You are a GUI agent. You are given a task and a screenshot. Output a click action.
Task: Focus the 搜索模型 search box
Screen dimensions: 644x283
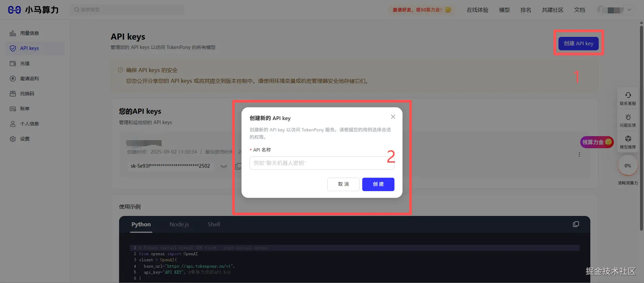pyautogui.click(x=127, y=10)
